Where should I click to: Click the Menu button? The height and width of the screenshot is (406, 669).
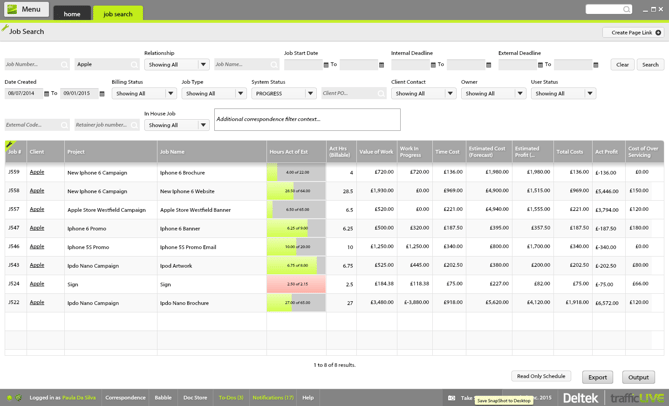tap(26, 9)
